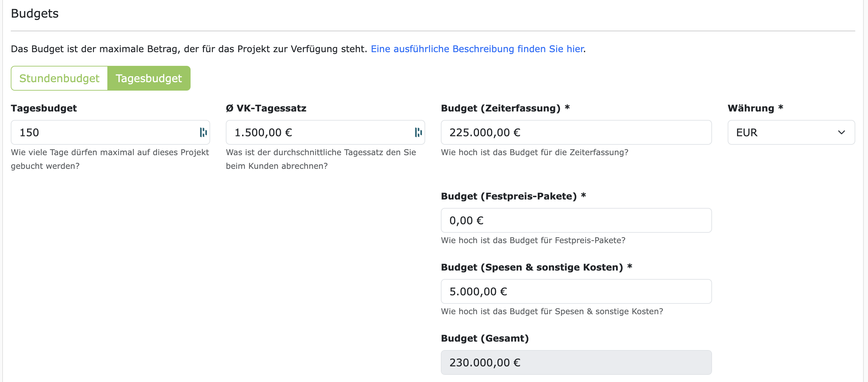Click the 'Budget (Spesen & sonstige Kosten) *' label
Image resolution: width=868 pixels, height=382 pixels.
point(536,267)
